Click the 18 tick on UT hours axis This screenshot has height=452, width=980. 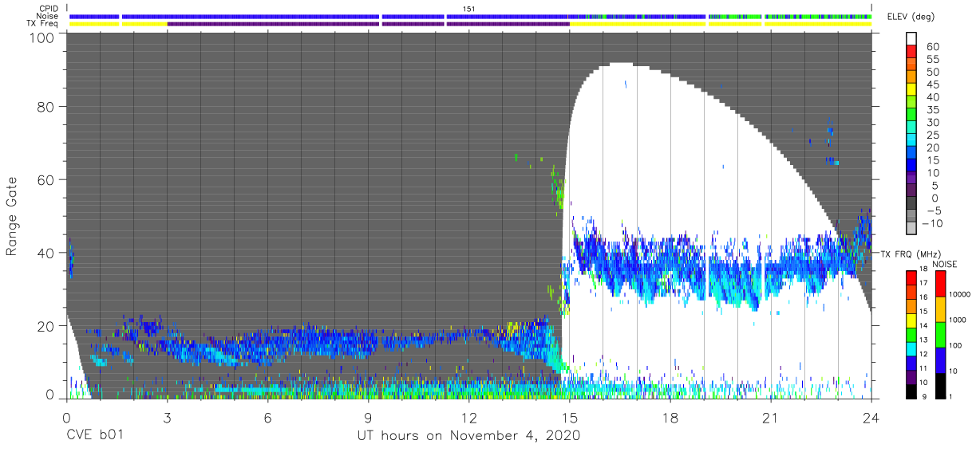click(x=670, y=418)
